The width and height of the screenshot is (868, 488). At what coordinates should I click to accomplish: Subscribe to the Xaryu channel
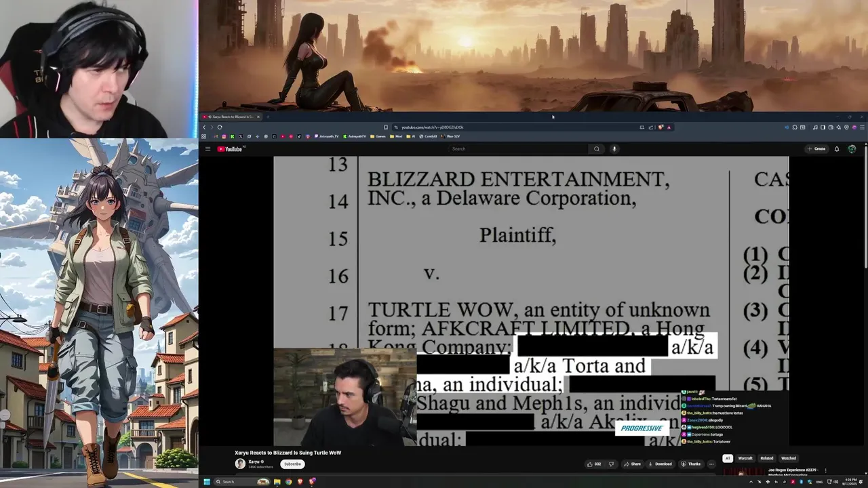tap(292, 464)
